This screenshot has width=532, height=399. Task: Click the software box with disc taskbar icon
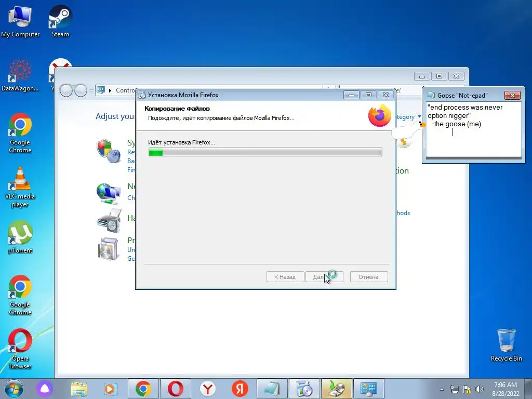[x=304, y=389]
